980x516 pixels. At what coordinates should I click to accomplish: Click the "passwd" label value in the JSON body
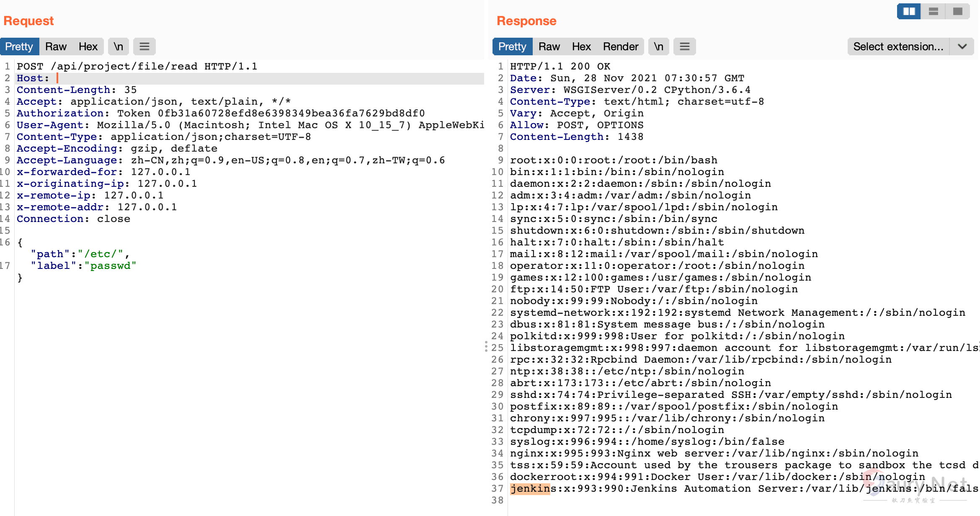[x=111, y=266]
